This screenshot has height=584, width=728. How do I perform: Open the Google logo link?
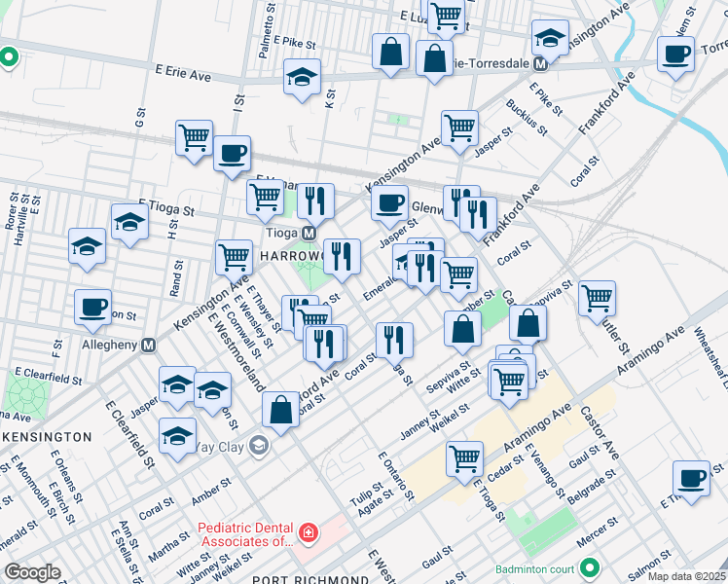32,572
